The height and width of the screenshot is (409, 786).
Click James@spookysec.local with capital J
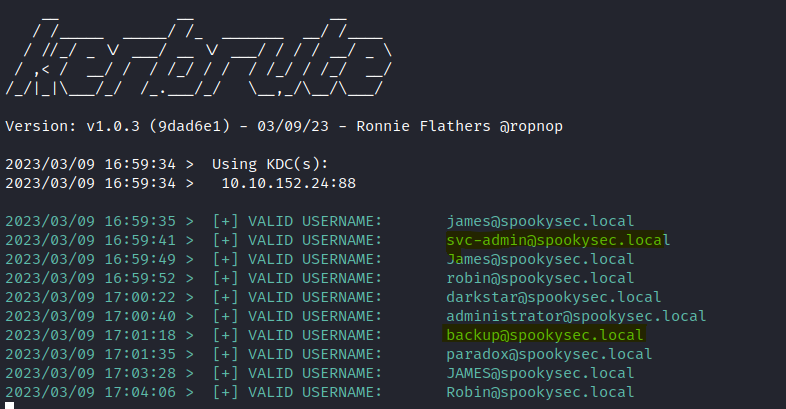540,259
